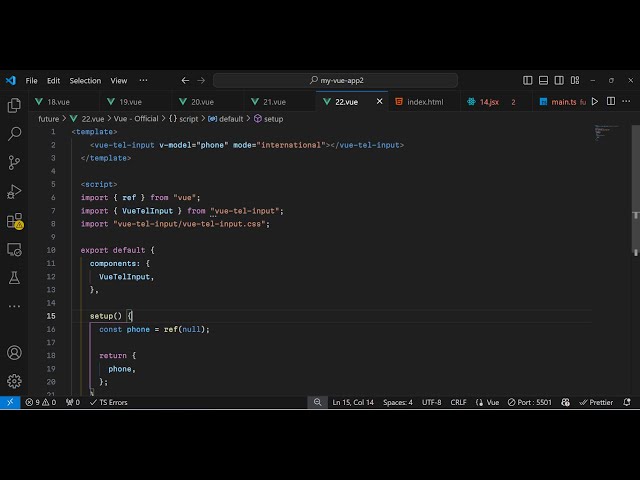This screenshot has width=640, height=480.
Task: Switch to the 19.vue tab
Action: pyautogui.click(x=130, y=102)
